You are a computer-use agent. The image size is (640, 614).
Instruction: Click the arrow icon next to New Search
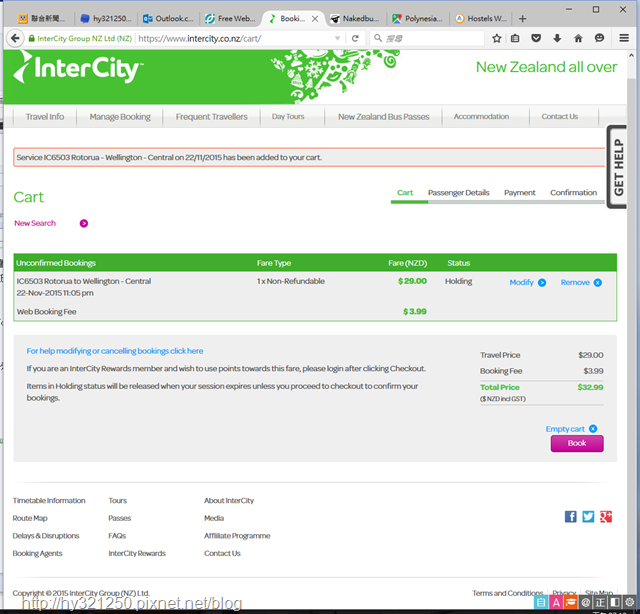pos(84,223)
